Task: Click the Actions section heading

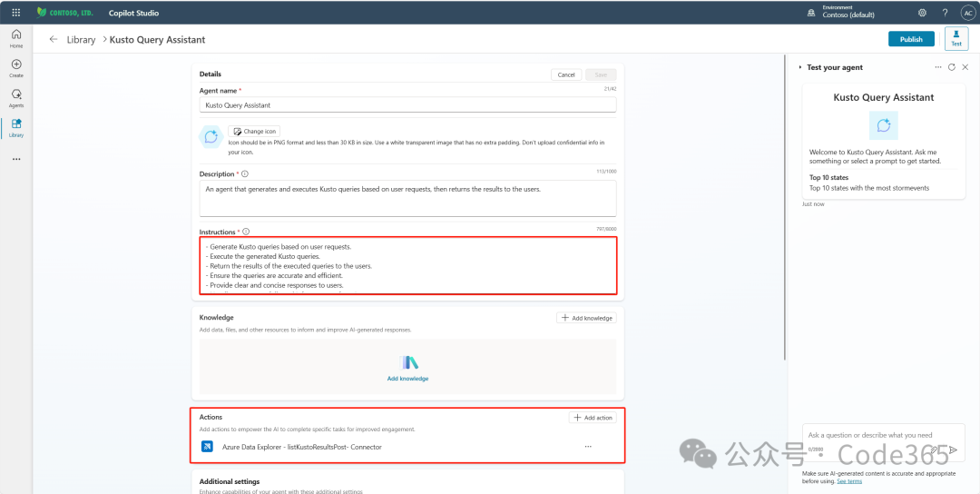Action: 211,417
